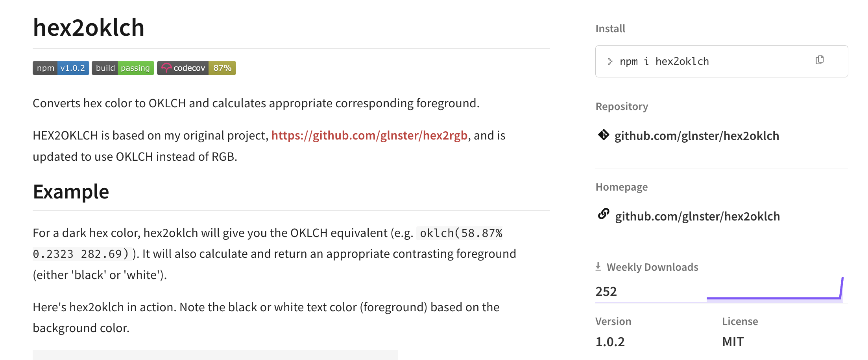Copy the npm install command
Screen dimensions: 868x360
click(x=820, y=60)
